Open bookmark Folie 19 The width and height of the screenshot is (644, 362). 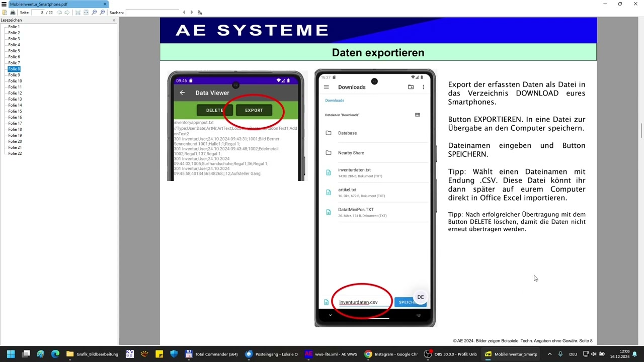(15, 135)
